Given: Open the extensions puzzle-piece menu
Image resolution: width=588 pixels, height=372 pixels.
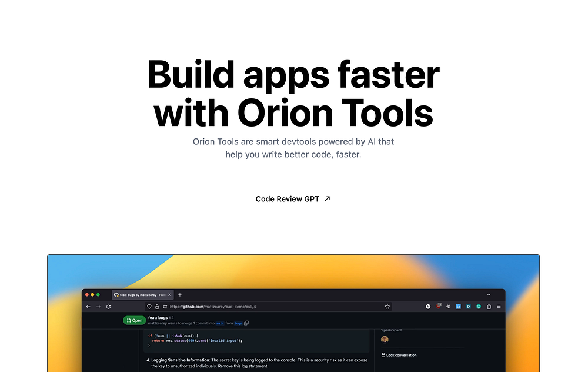Looking at the screenshot, I should (x=489, y=307).
